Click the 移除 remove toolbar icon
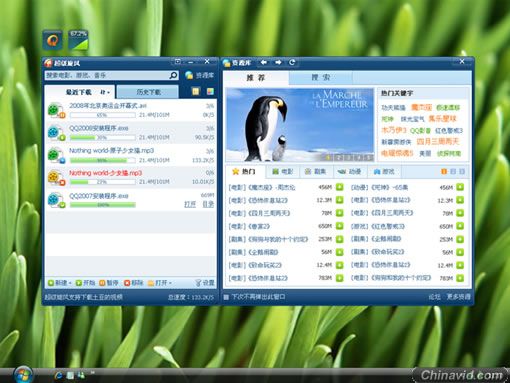 (x=127, y=283)
